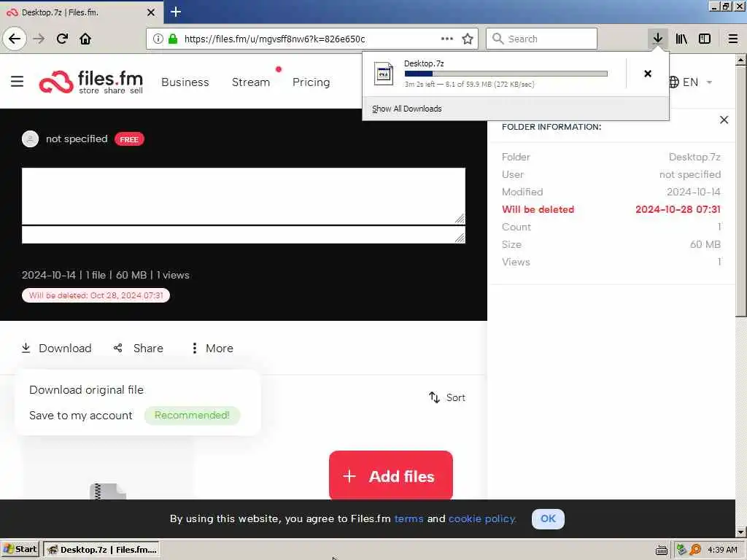Open the Files.fm site hamburger menu
Screen dimensions: 747x560
point(18,82)
